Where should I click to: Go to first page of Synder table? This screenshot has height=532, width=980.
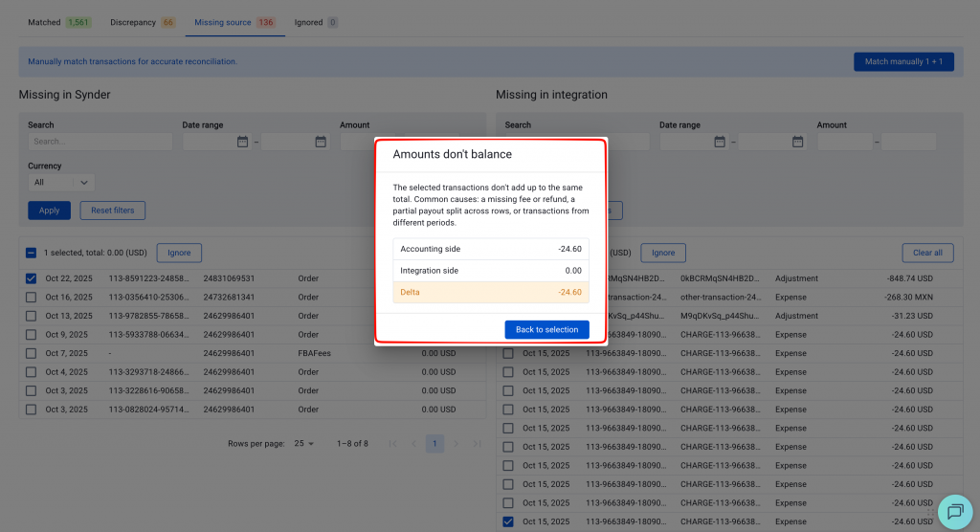click(x=392, y=444)
